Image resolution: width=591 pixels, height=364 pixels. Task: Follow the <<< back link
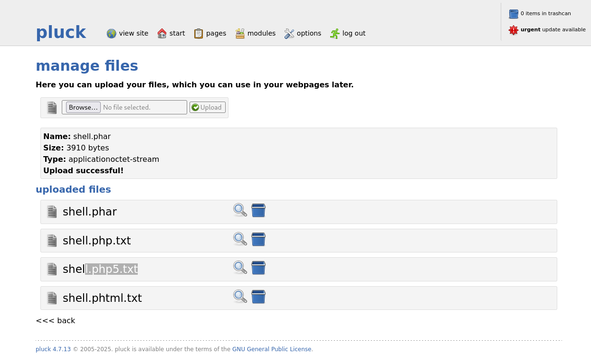[x=56, y=320]
